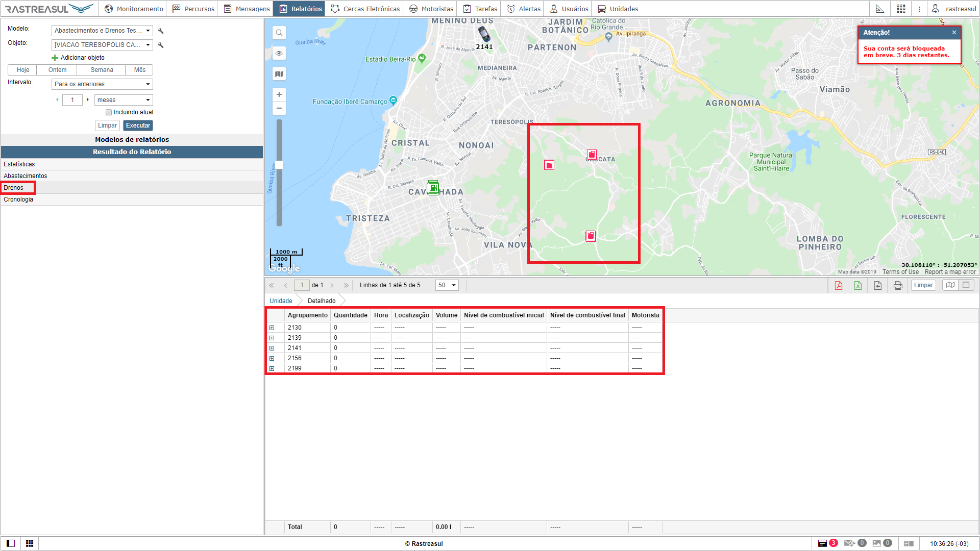Image resolution: width=980 pixels, height=551 pixels.
Task: Click the map zoom slider handle
Action: pos(279,165)
